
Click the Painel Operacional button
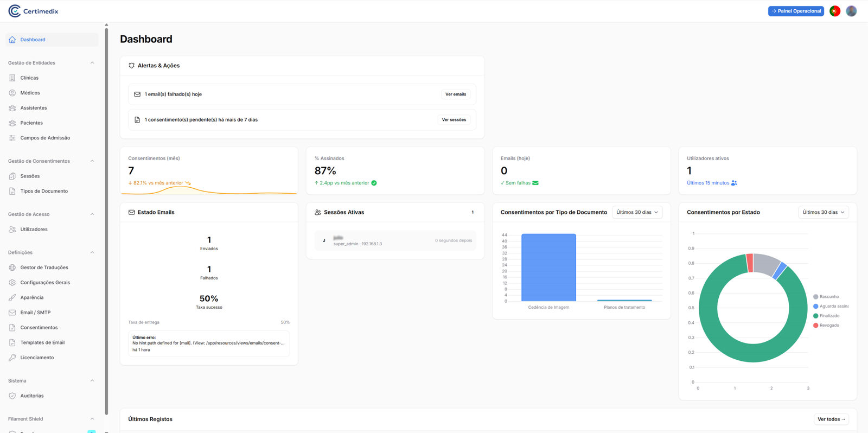tap(795, 11)
